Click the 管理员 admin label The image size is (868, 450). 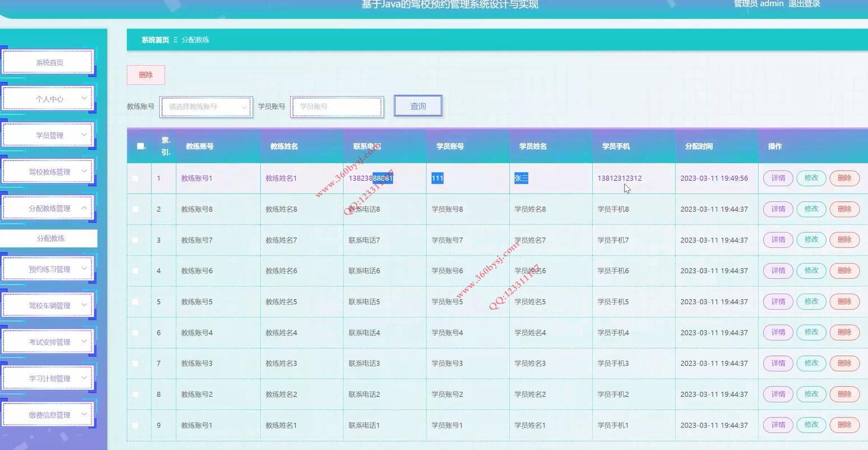coord(759,4)
